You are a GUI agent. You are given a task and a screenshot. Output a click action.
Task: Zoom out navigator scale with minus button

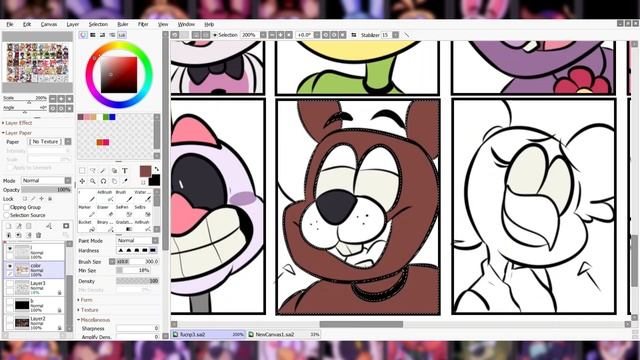53,99
